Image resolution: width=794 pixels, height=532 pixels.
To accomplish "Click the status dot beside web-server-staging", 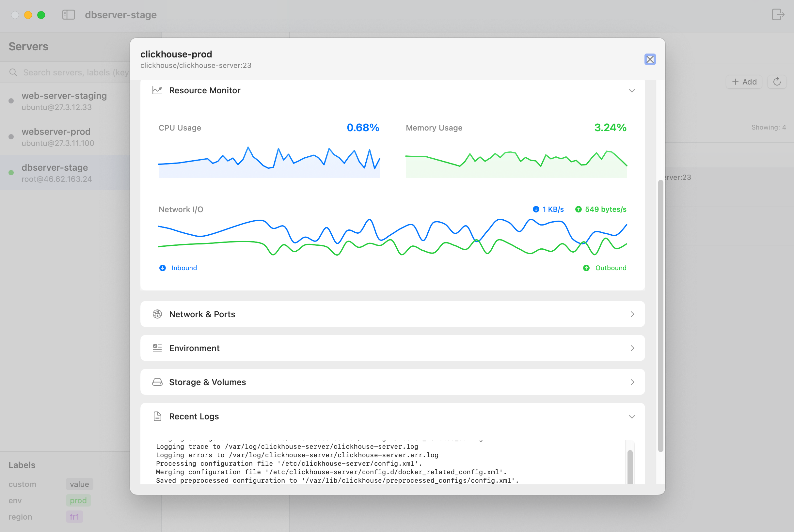I will (x=11, y=101).
